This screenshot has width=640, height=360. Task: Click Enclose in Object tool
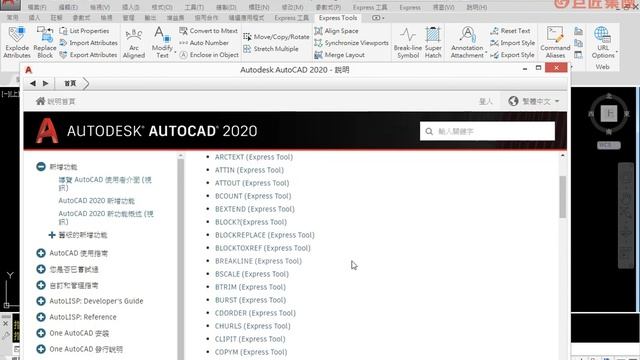pyautogui.click(x=209, y=54)
